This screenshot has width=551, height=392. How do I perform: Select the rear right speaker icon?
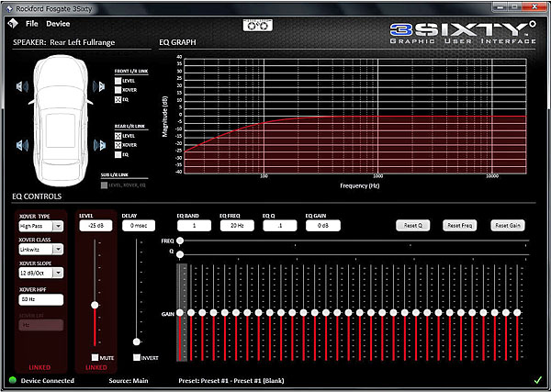(99, 145)
